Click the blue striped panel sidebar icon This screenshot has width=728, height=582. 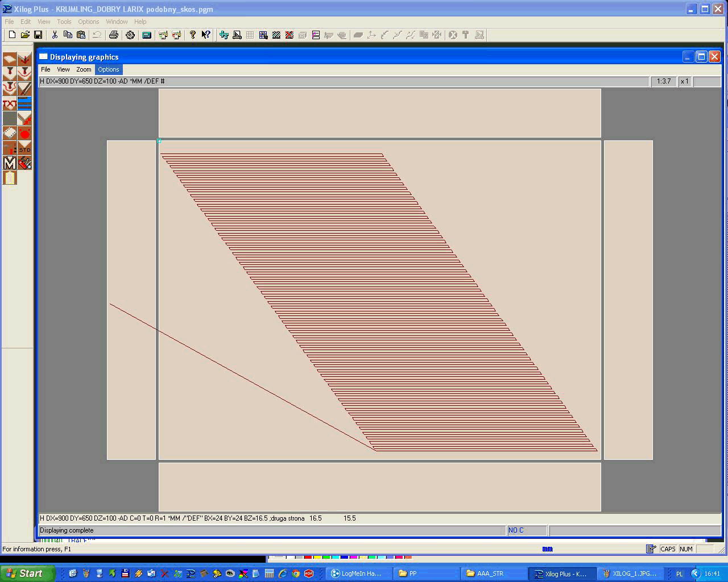click(x=24, y=104)
